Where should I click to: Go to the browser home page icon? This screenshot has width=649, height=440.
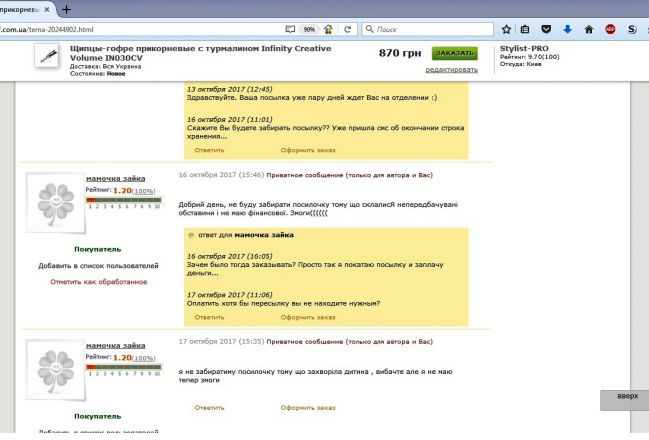(x=588, y=30)
